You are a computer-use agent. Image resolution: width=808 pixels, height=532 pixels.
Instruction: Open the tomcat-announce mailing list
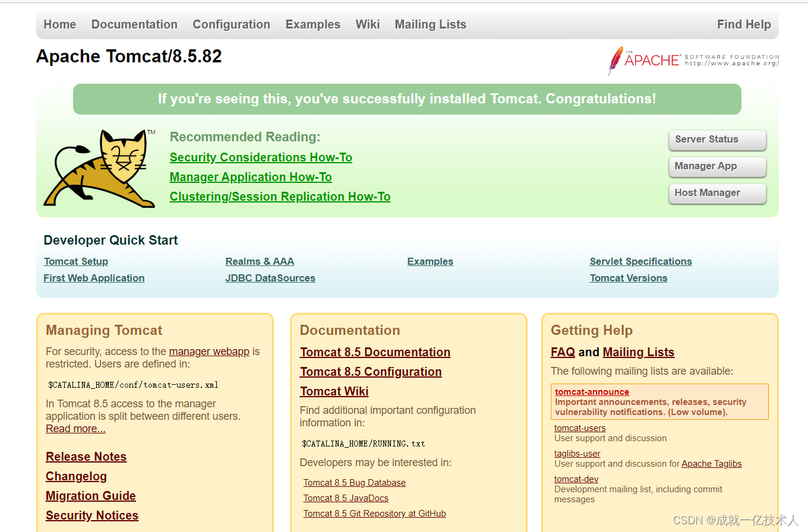(592, 392)
